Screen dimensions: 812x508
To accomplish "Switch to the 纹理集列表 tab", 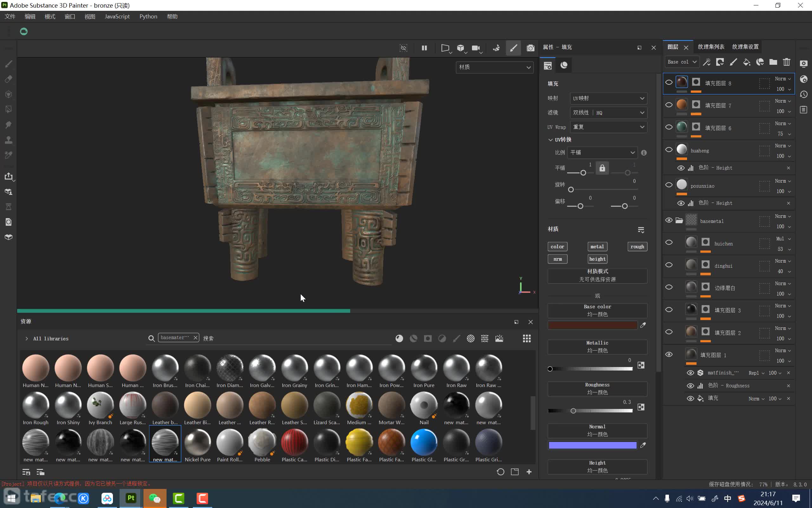I will click(x=711, y=47).
